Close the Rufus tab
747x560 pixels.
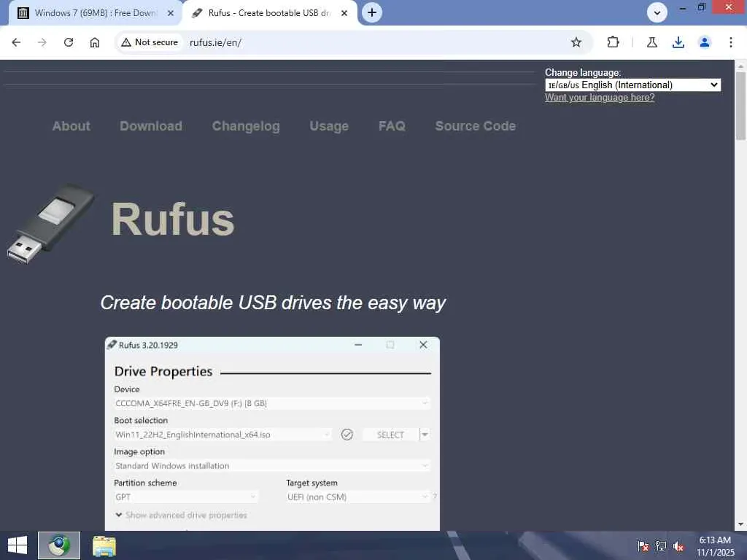(344, 13)
